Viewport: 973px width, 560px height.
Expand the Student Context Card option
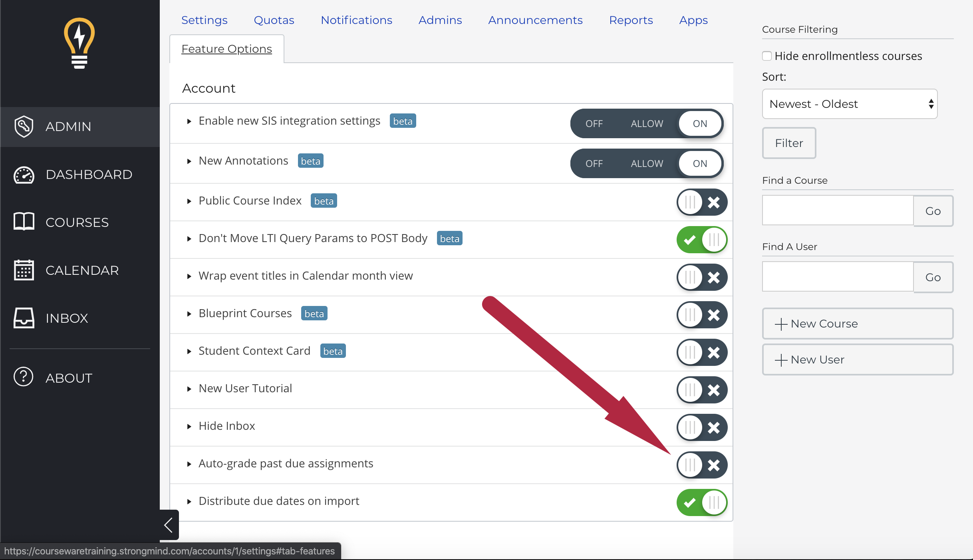pos(189,351)
